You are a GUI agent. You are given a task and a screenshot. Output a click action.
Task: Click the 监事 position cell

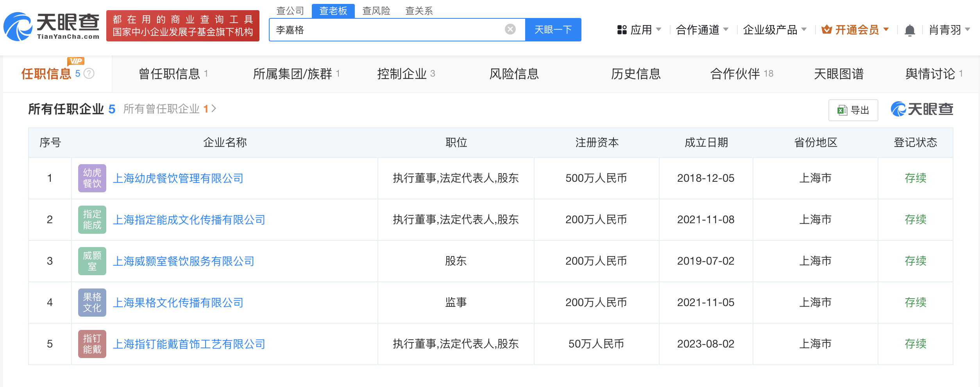coord(456,303)
